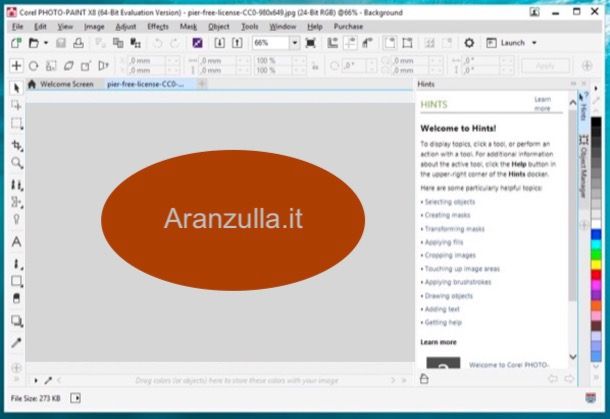
Task: Click the Hints forward arrow at the panel bottom
Action: point(569,379)
